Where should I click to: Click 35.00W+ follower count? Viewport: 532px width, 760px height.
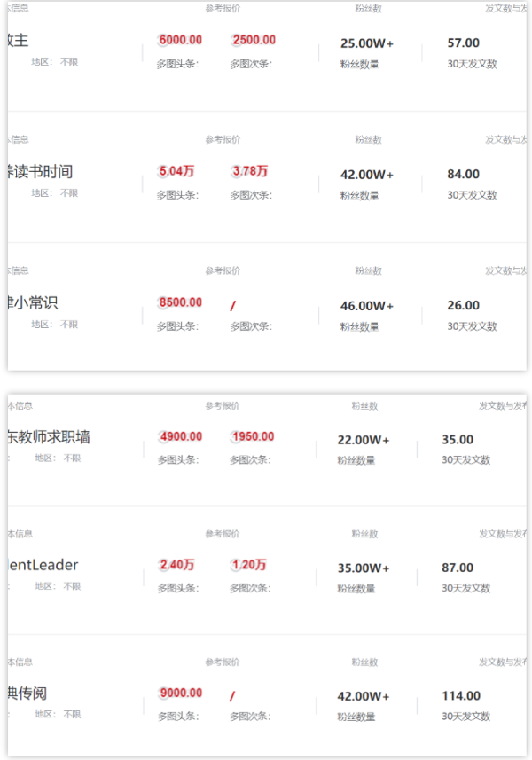pos(364,568)
